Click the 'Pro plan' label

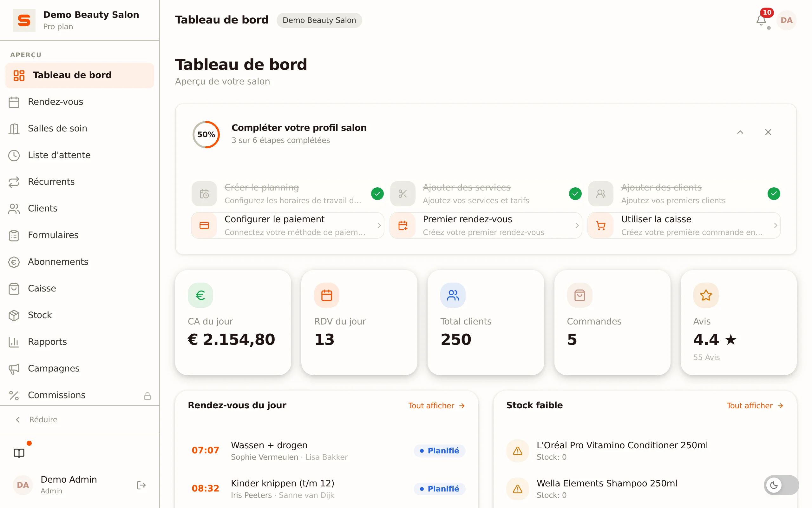[x=58, y=27]
